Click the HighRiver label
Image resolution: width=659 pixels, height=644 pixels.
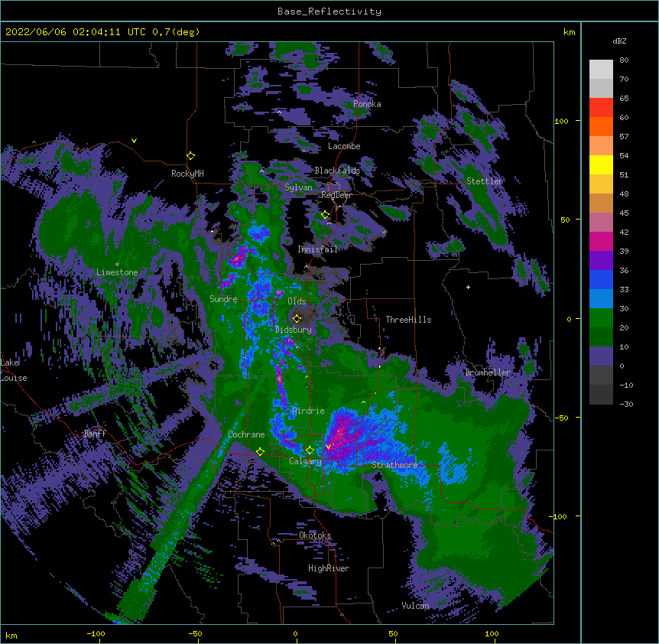[329, 568]
